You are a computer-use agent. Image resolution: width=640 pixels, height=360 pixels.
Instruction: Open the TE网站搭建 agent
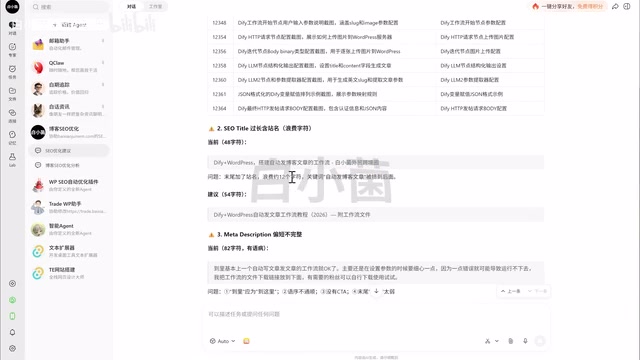coord(69,273)
